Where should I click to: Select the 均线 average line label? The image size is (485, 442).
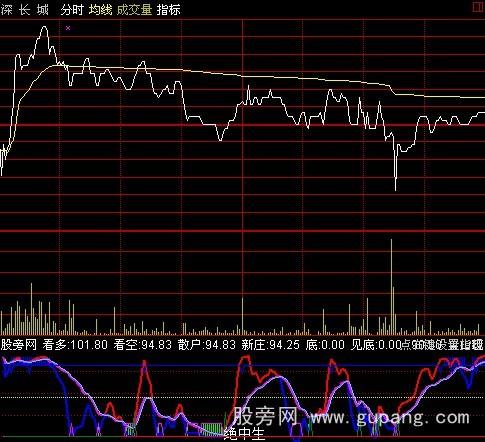tap(100, 10)
